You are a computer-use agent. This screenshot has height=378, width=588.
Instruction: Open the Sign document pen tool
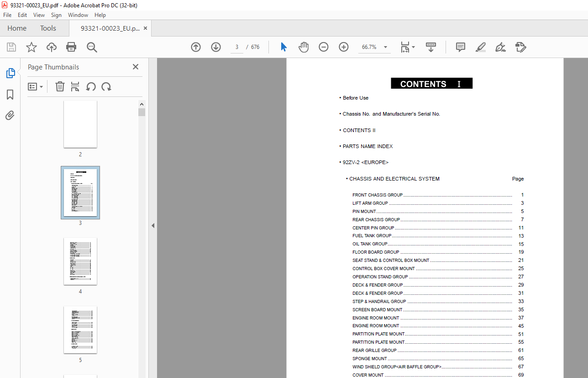click(x=500, y=47)
